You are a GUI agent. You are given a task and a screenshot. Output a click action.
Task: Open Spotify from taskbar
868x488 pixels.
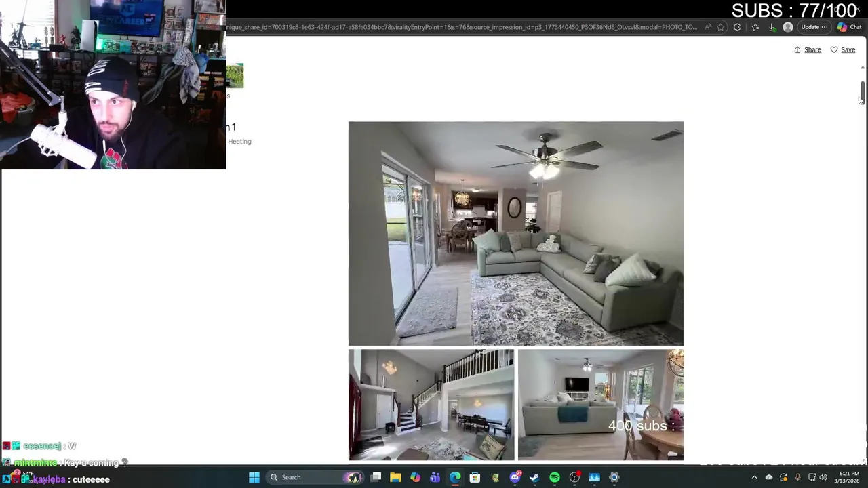555,477
